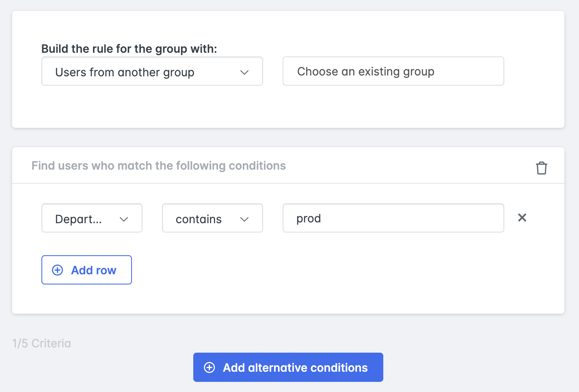
Task: Click the trash icon to delete condition group
Action: (542, 167)
